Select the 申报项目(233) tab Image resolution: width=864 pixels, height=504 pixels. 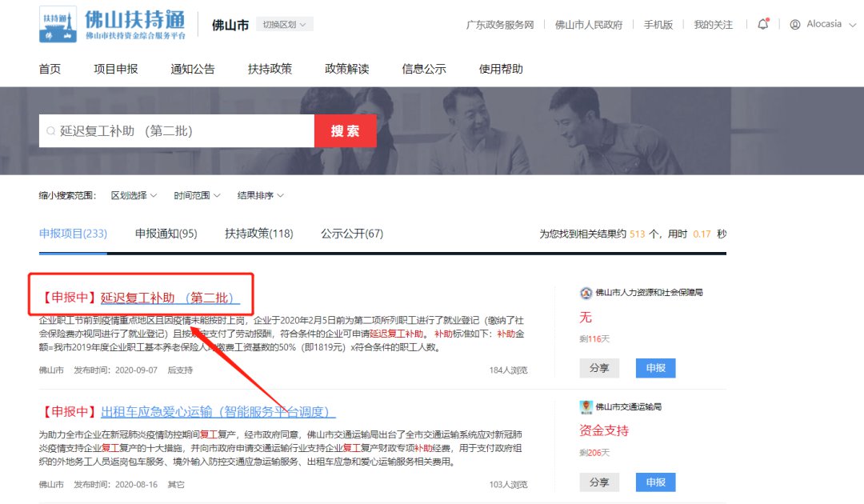(x=74, y=234)
